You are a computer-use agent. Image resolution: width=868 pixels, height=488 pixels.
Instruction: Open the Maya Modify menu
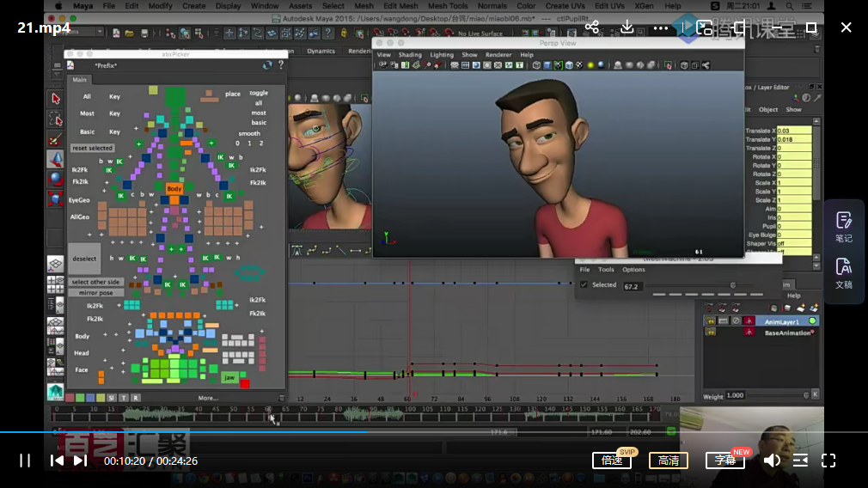(x=160, y=6)
